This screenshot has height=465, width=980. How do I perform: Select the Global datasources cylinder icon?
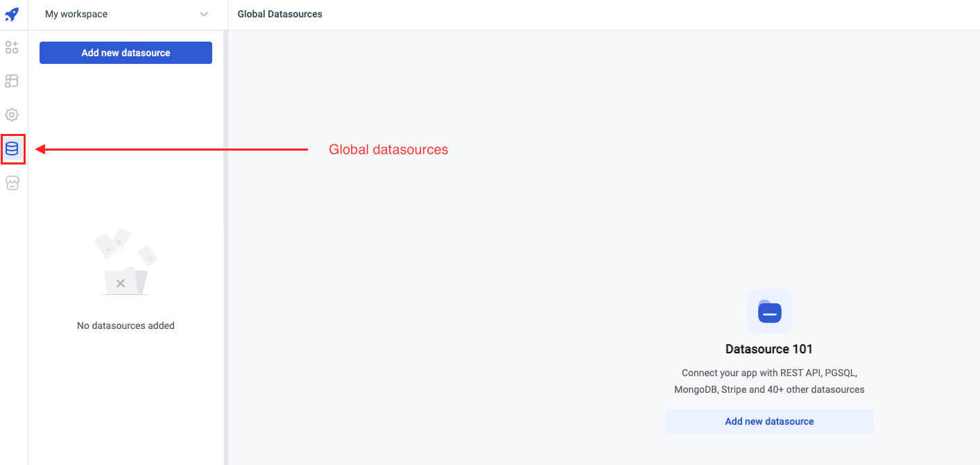(x=12, y=149)
